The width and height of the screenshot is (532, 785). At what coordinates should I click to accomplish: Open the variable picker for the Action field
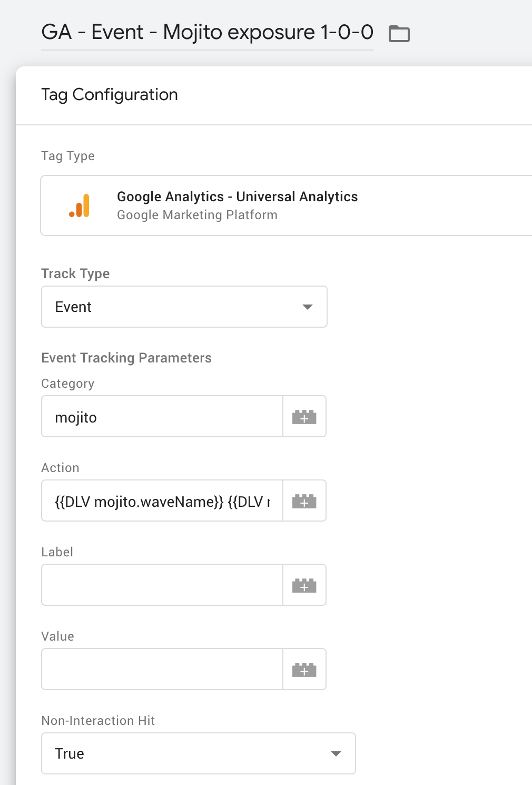(x=304, y=501)
